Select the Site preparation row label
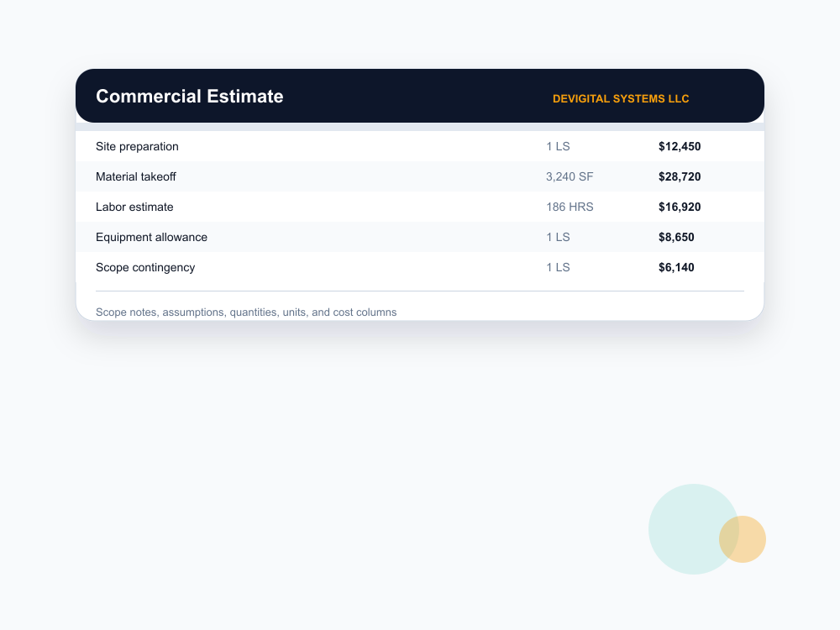This screenshot has width=840, height=630. [x=137, y=146]
